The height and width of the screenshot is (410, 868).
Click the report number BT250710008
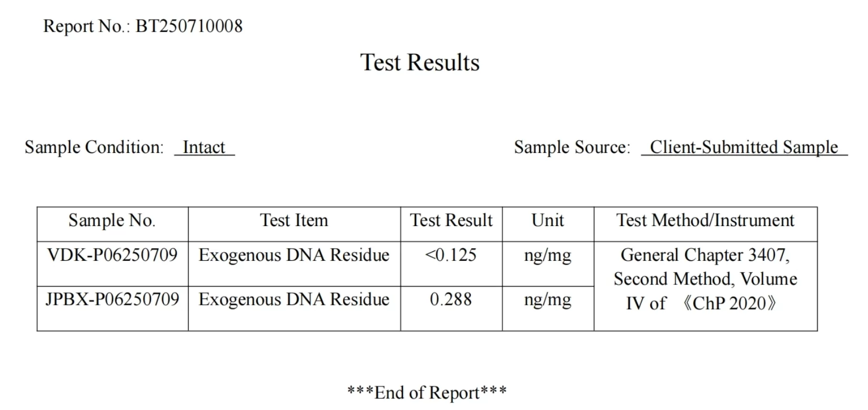tap(189, 26)
